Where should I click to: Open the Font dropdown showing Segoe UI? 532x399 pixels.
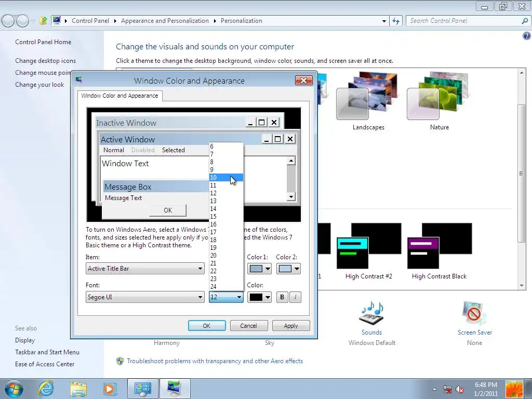[x=145, y=297]
